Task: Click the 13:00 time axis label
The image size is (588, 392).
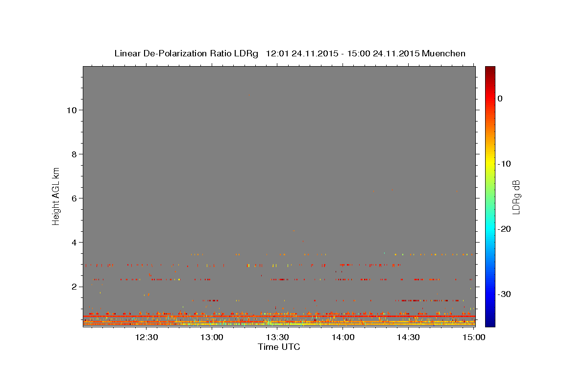Action: click(212, 337)
